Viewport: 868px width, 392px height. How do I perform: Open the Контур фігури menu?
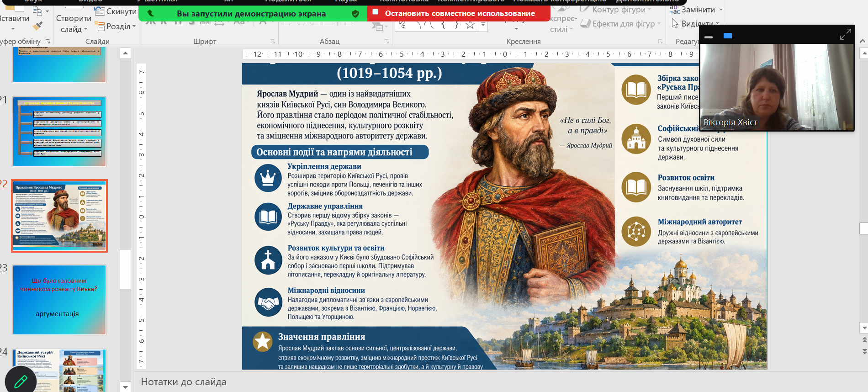616,10
